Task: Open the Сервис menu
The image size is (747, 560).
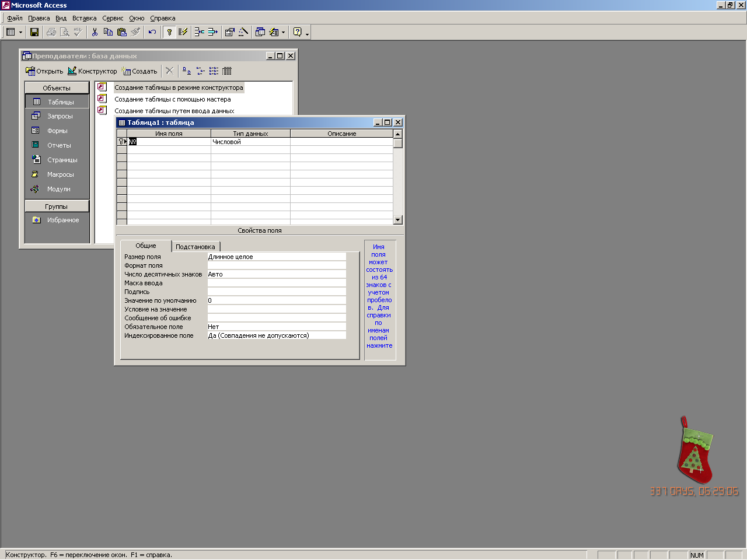Action: [113, 18]
